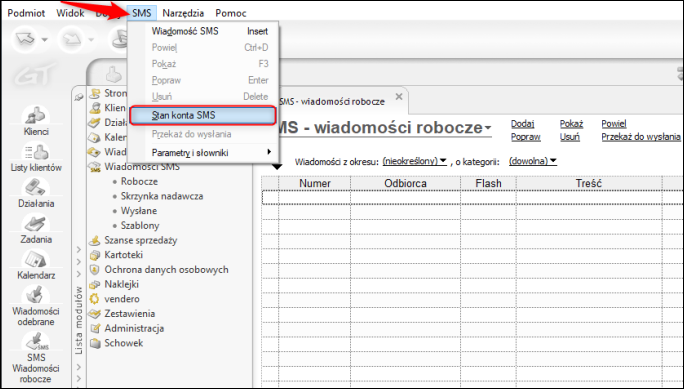Open Ochrona danych osobowych module
Image resolution: width=684 pixels, height=389 pixels.
pyautogui.click(x=166, y=270)
